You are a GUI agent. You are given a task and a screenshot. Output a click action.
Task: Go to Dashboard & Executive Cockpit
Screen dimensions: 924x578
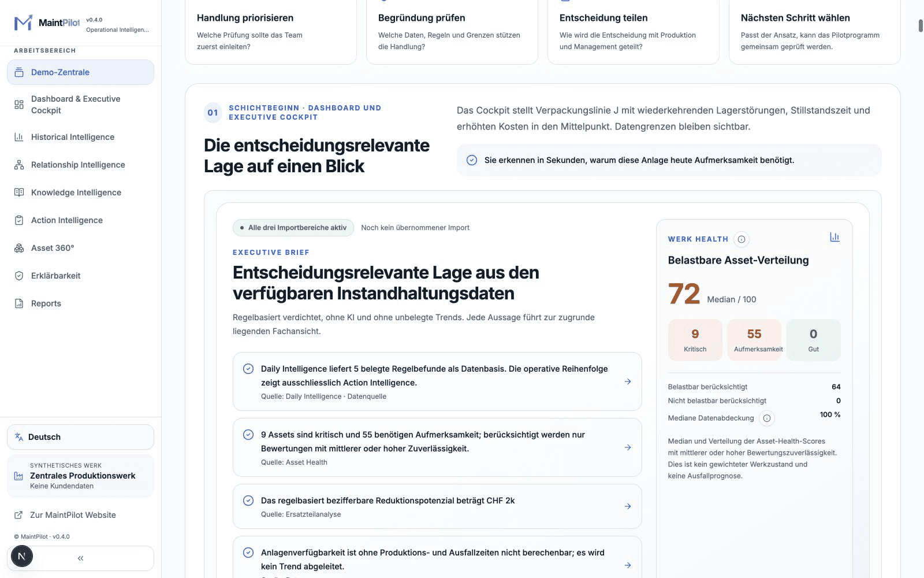point(80,105)
